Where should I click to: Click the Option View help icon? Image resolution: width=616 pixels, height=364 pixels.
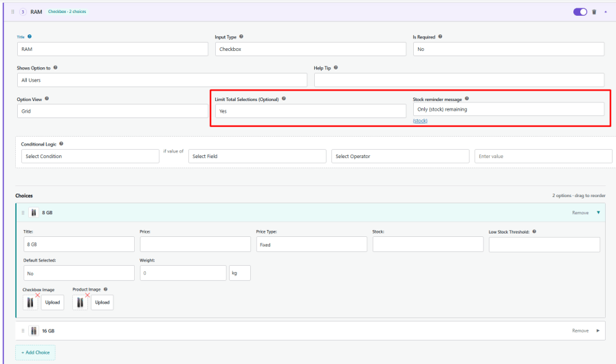(47, 98)
